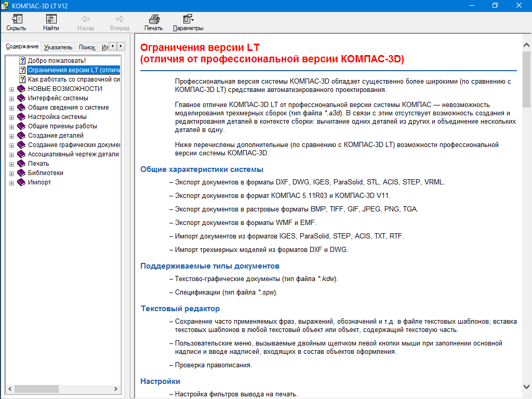Maximize or restore the help window
This screenshot has height=399, width=532.
click(x=495, y=5)
